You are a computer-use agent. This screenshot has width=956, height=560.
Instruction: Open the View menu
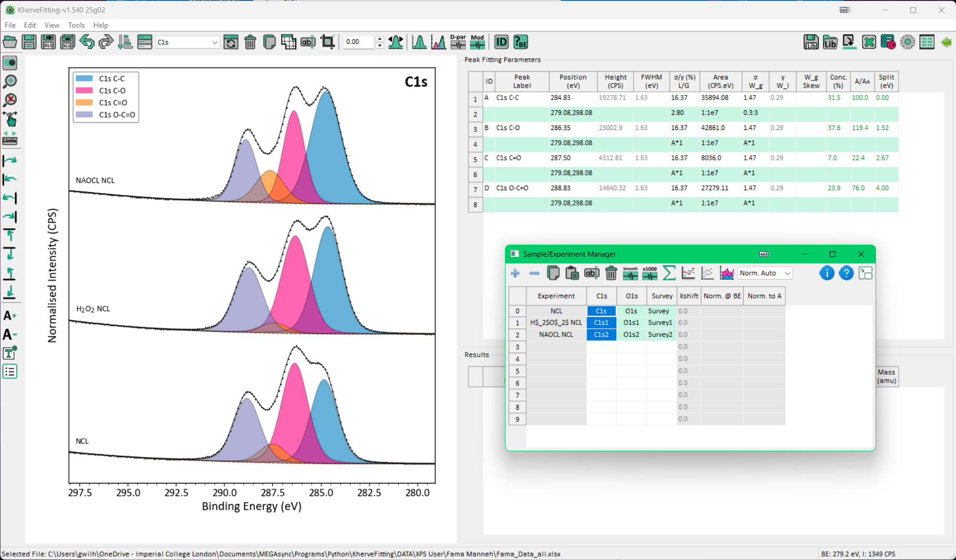pyautogui.click(x=52, y=25)
